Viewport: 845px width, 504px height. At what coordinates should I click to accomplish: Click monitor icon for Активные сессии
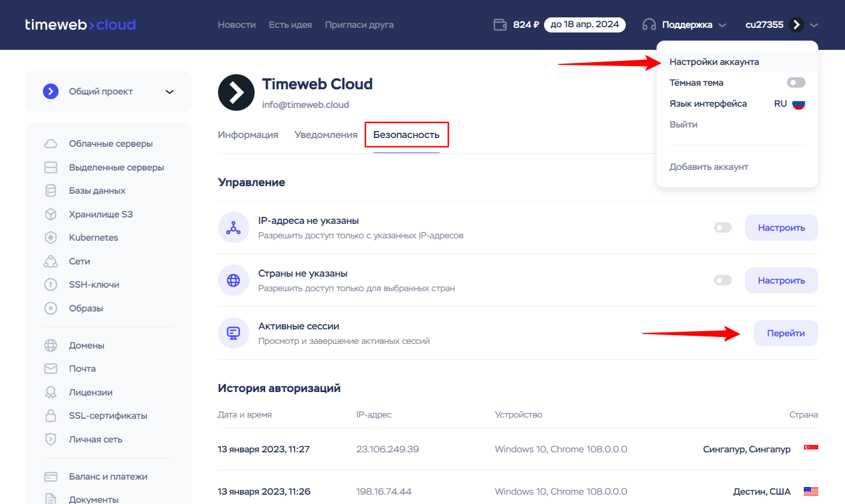click(x=234, y=333)
